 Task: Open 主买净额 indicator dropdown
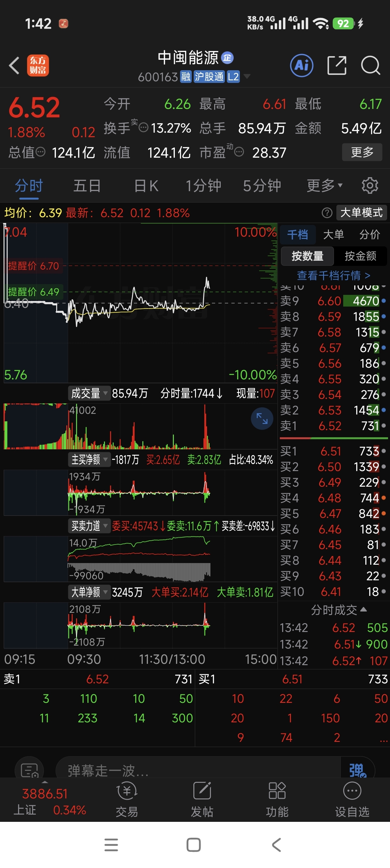[x=89, y=459]
